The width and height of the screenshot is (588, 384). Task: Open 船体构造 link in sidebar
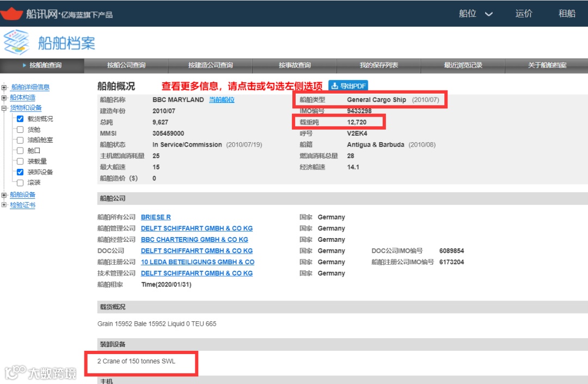(x=22, y=97)
